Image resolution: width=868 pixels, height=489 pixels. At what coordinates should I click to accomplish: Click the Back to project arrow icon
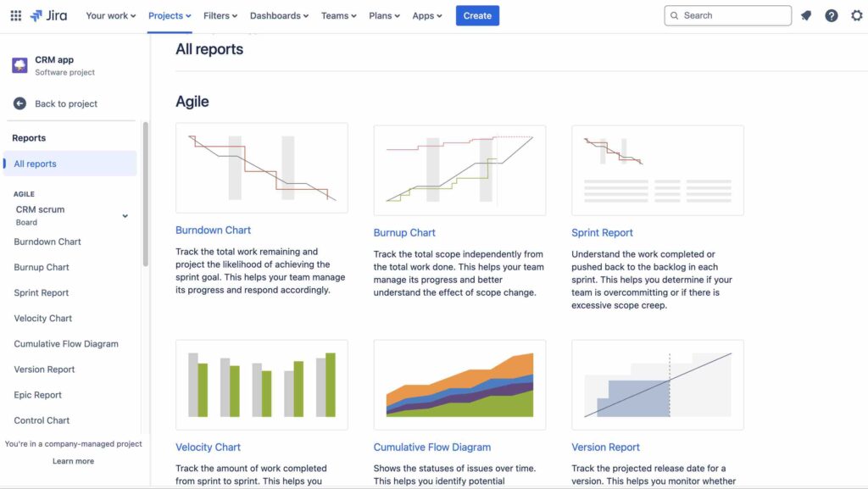click(x=19, y=103)
